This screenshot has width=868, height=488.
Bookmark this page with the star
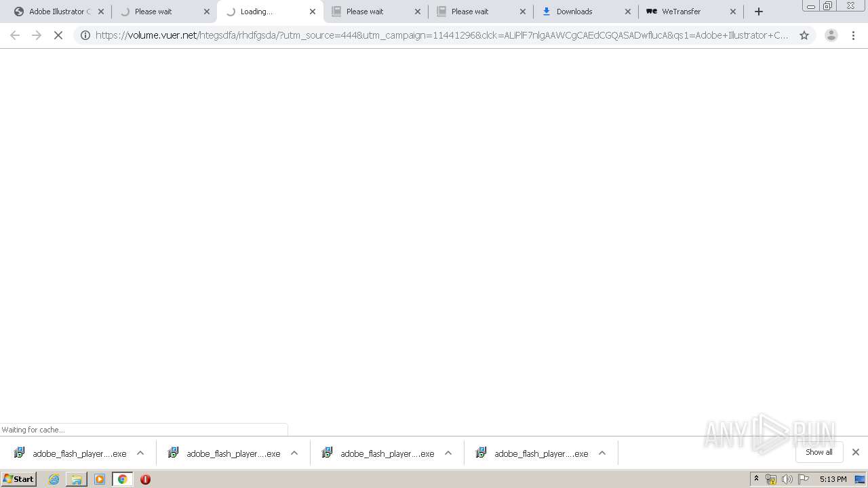[x=804, y=35]
